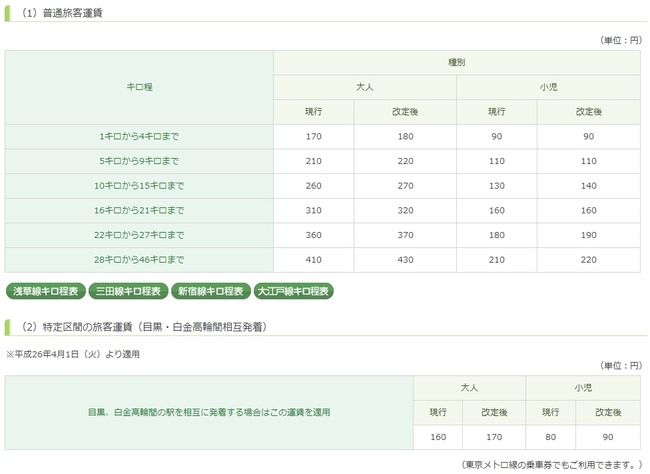Click adult revised fare 270 in 10–15キロ row

[405, 186]
